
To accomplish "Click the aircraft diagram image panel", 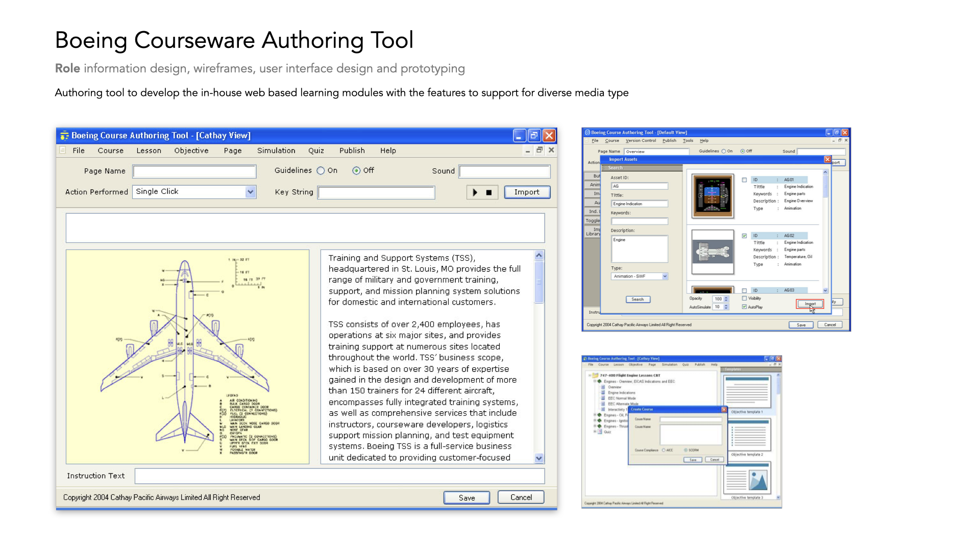I will click(x=187, y=357).
